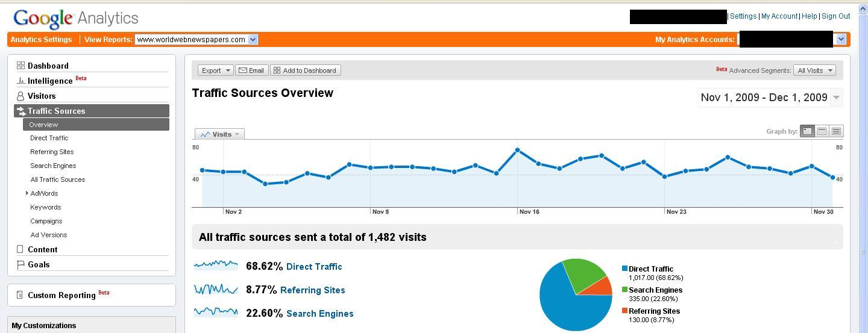This screenshot has height=333, width=868.
Task: Open the Campaigns report
Action: pyautogui.click(x=46, y=221)
